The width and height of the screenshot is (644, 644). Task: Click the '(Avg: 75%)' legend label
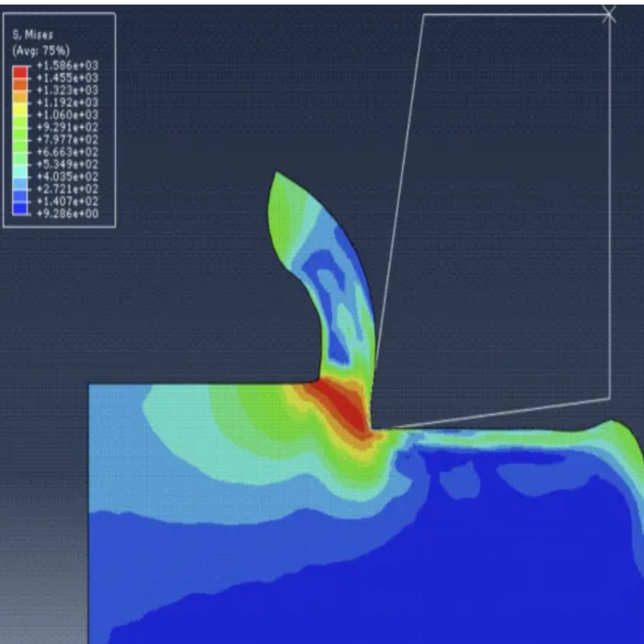pyautogui.click(x=40, y=50)
